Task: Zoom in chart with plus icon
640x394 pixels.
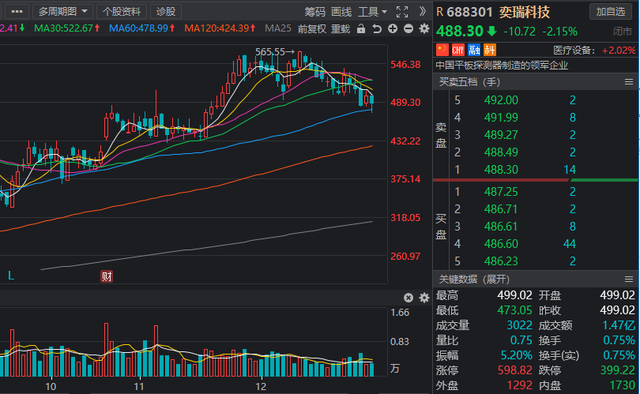Action: [393, 29]
